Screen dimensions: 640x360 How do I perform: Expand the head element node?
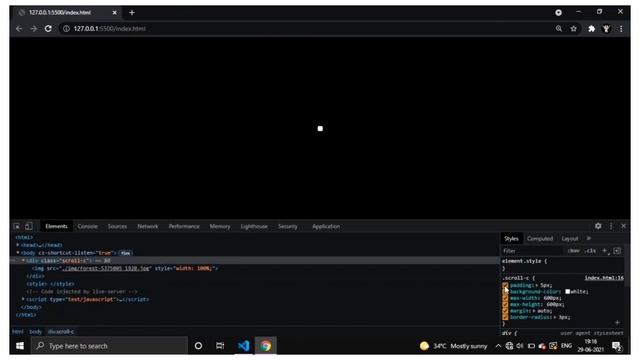tap(18, 245)
